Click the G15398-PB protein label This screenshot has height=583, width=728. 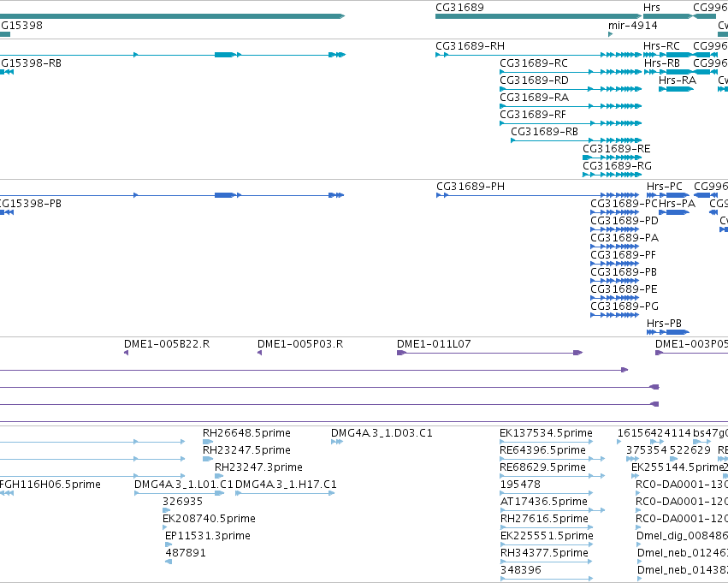click(x=31, y=204)
